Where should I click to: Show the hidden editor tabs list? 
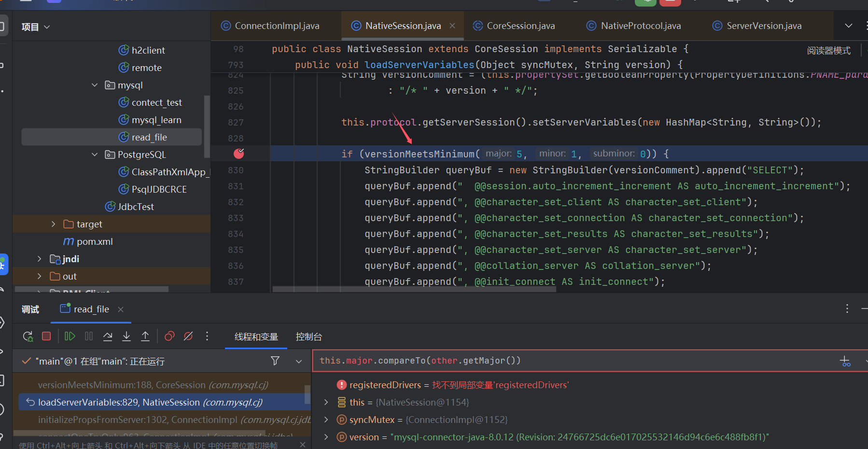(x=849, y=26)
